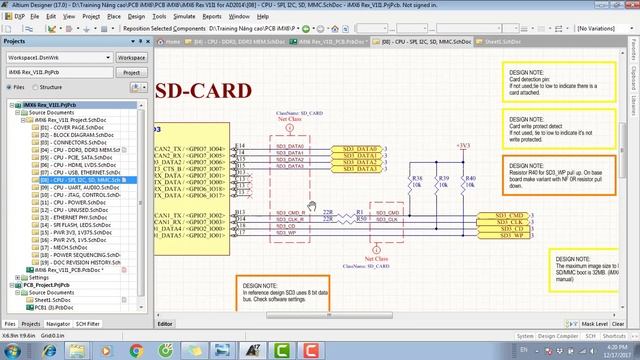Close the Projects panel

point(148,41)
